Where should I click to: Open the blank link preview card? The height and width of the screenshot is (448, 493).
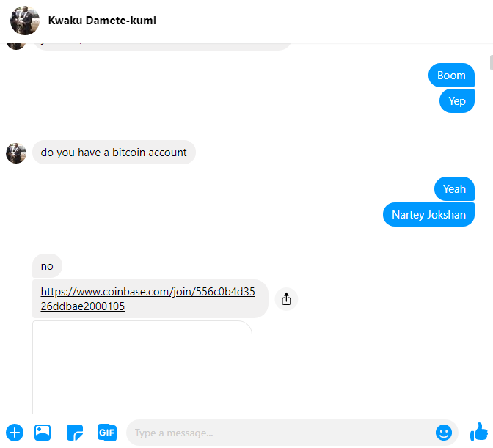(142, 367)
